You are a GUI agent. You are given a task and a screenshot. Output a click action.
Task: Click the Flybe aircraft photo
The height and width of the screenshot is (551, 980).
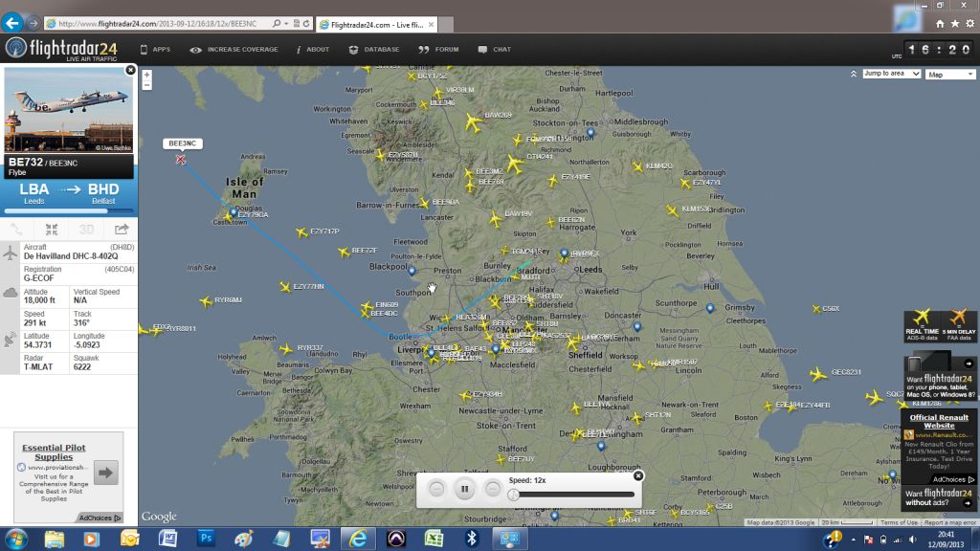click(x=69, y=110)
